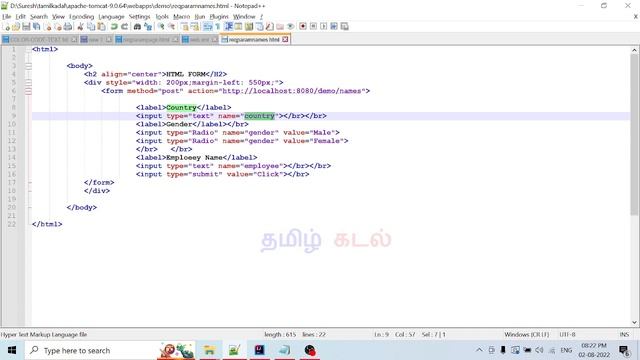Collapse the form fold on line 6
This screenshot has width=640, height=360.
tap(29, 91)
